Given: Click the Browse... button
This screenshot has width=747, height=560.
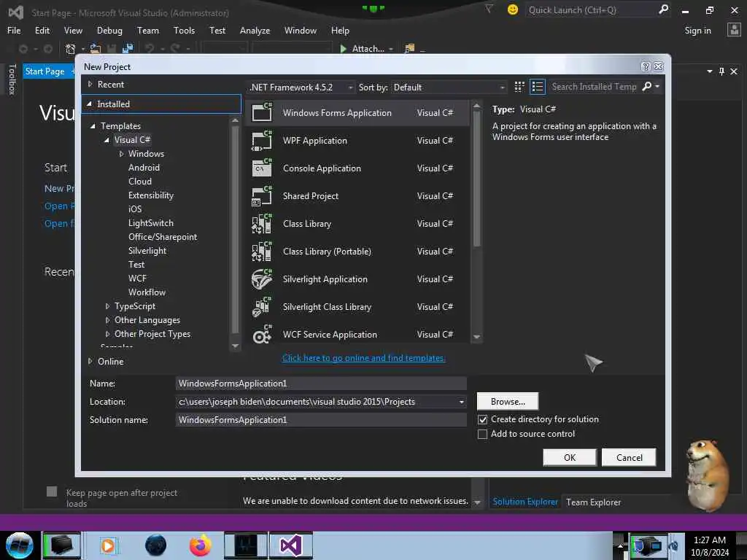Looking at the screenshot, I should (508, 402).
